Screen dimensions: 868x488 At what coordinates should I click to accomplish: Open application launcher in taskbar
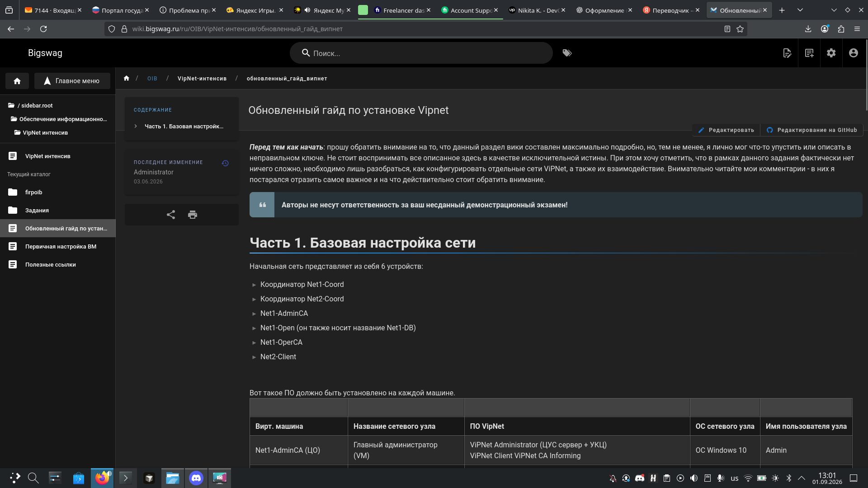coord(15,478)
